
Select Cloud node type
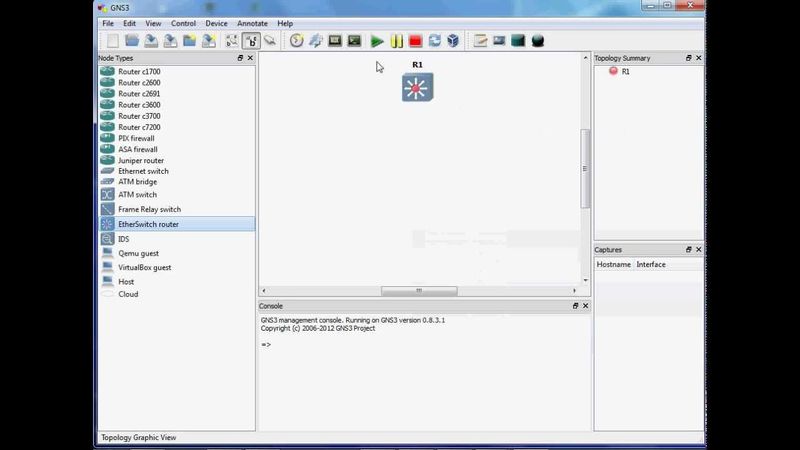tap(177, 294)
